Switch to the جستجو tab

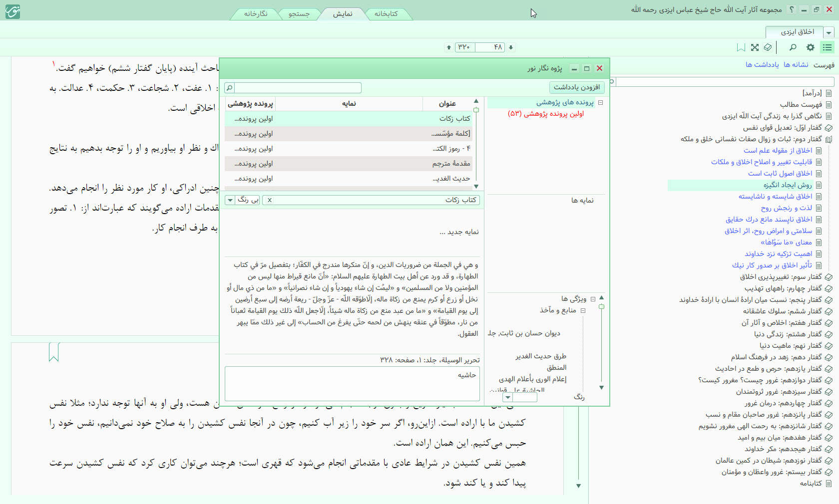[x=299, y=14]
